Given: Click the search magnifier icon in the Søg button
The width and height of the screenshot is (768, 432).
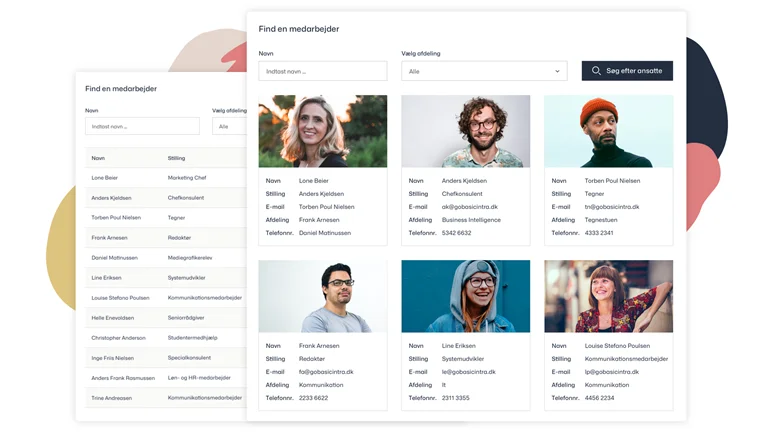Looking at the screenshot, I should (x=596, y=71).
